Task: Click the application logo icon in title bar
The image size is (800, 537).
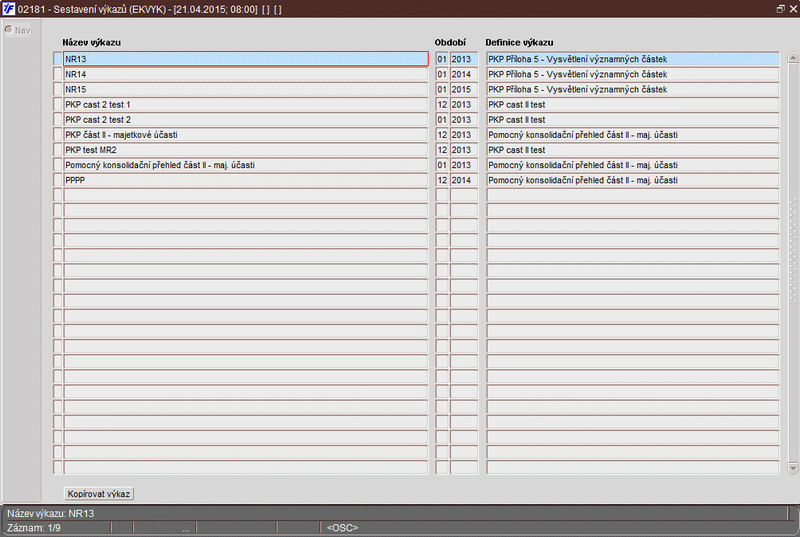Action: click(x=8, y=9)
